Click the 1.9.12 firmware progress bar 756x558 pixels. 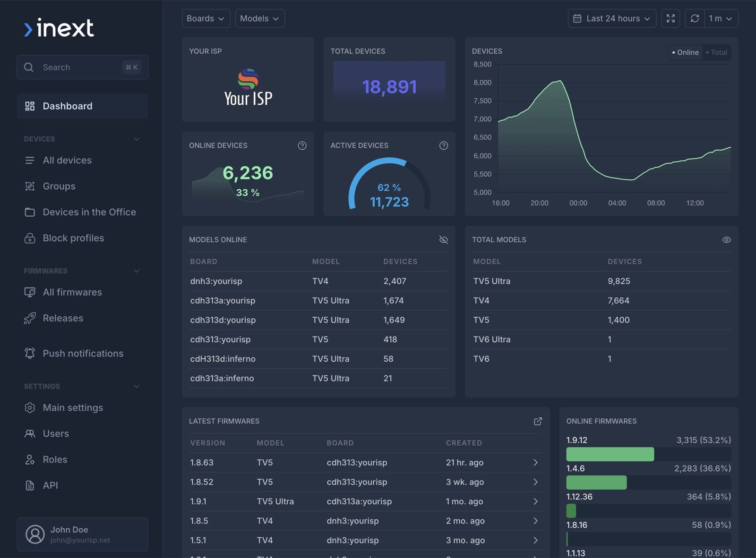point(649,454)
